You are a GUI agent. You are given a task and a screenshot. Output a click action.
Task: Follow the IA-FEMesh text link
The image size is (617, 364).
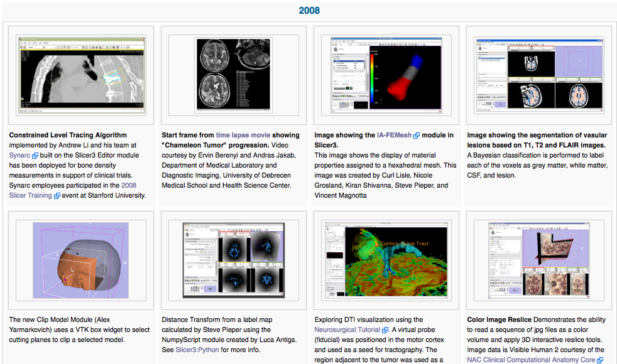(394, 136)
